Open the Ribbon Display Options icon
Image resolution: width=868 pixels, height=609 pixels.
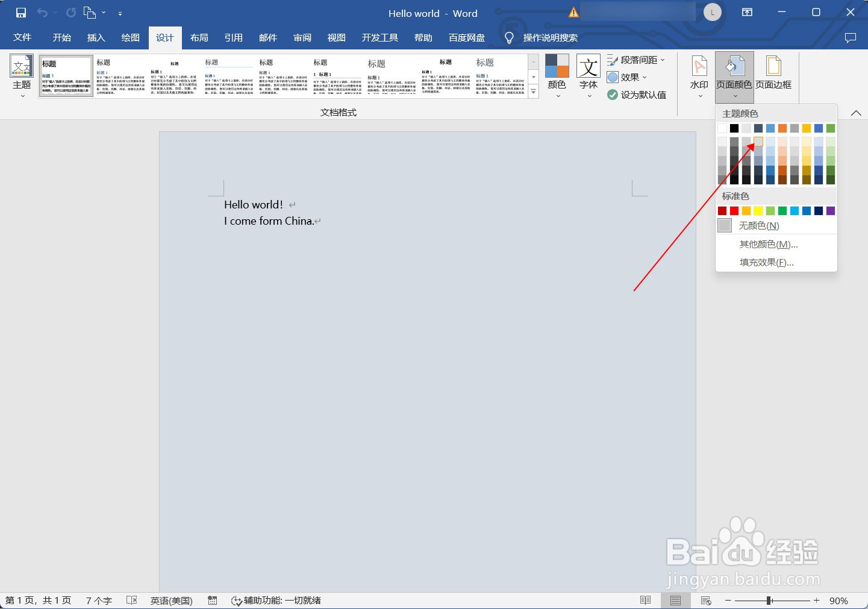tap(747, 13)
